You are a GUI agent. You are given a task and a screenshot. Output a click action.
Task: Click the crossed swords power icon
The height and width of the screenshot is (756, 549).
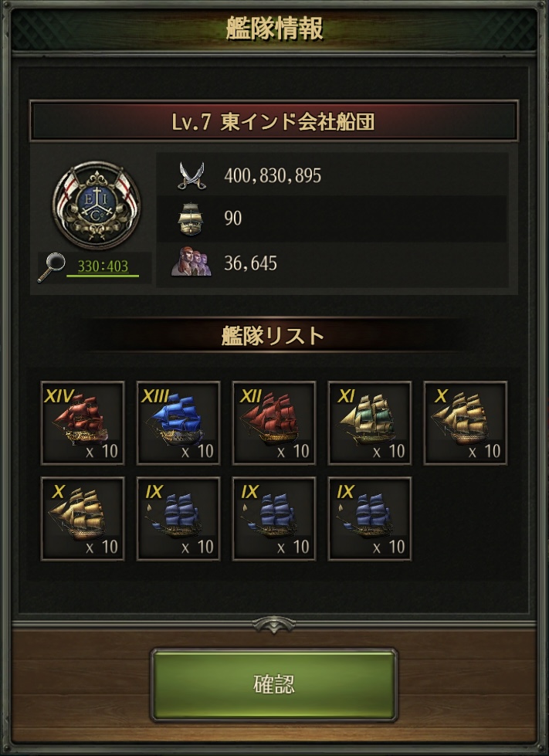tap(191, 175)
